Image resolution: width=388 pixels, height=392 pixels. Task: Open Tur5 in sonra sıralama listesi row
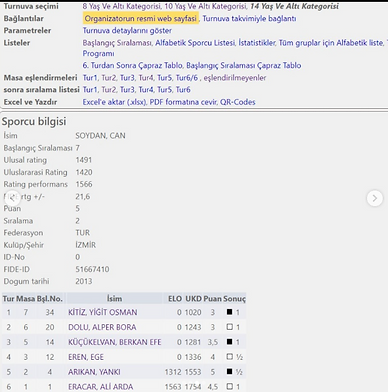[165, 90]
